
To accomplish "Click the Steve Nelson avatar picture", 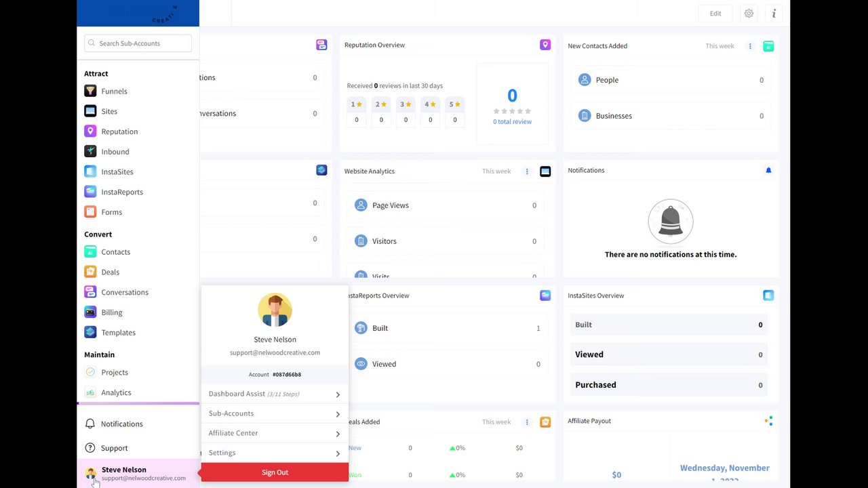I will pos(275,310).
